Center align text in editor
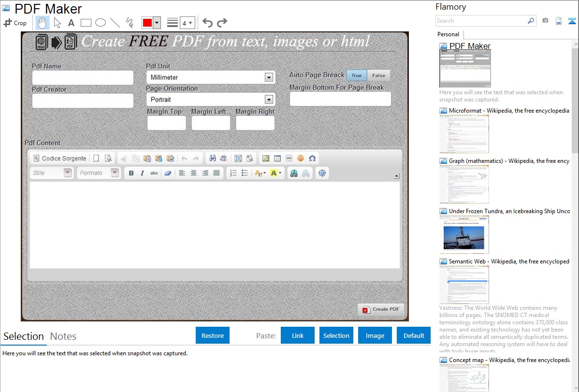Image resolution: width=579 pixels, height=392 pixels. click(193, 173)
